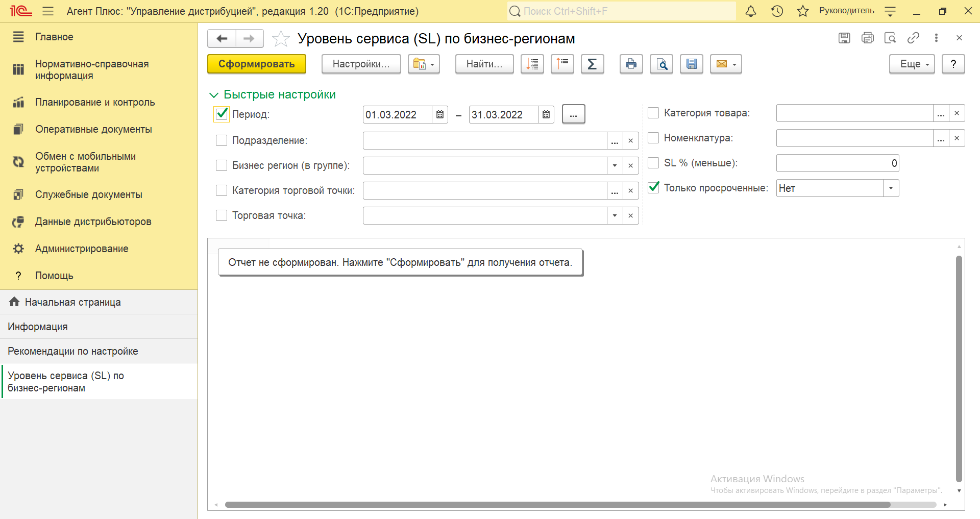The image size is (980, 519).
Task: Open help with the ? button
Action: click(x=953, y=64)
